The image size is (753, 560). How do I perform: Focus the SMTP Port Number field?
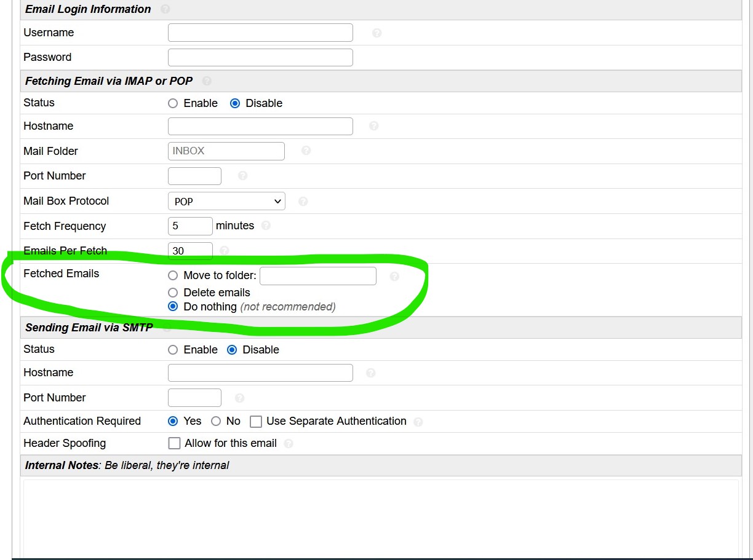194,398
